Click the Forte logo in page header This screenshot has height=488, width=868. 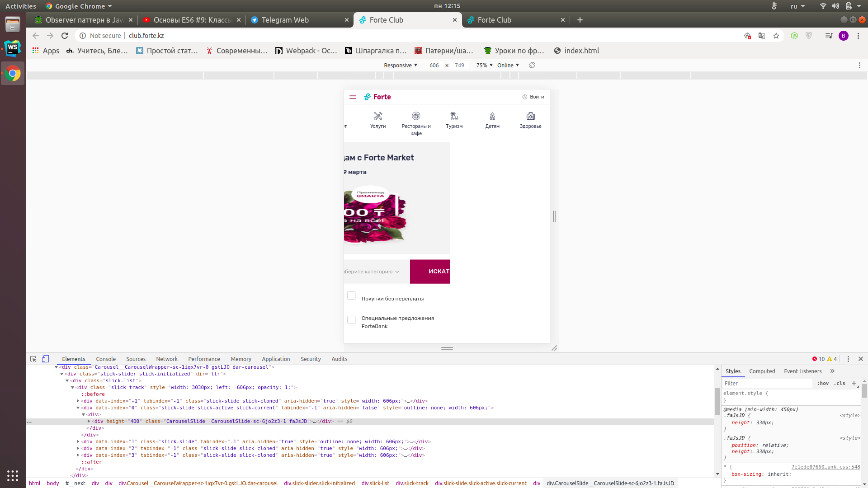[x=377, y=97]
